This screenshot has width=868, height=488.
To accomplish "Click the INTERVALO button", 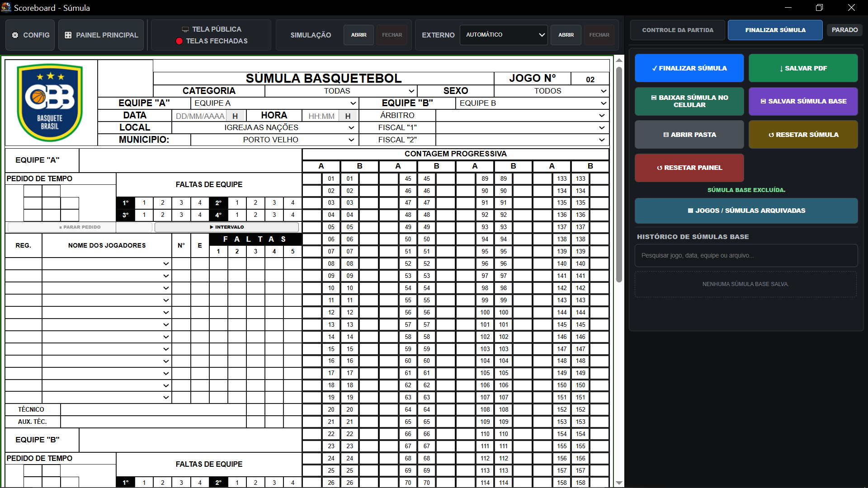I will click(x=226, y=227).
